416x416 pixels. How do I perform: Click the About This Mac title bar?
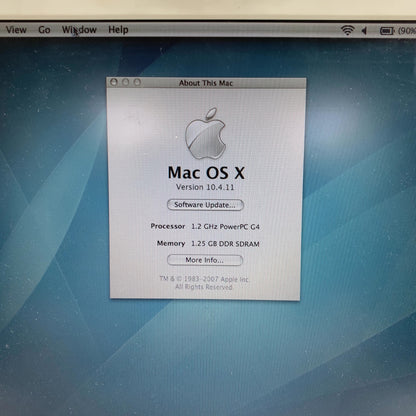206,83
